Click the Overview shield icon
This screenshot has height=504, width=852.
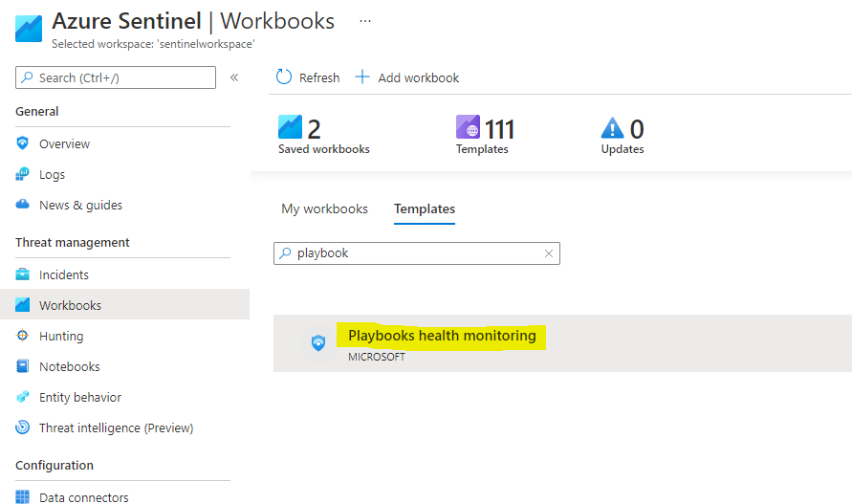point(22,143)
